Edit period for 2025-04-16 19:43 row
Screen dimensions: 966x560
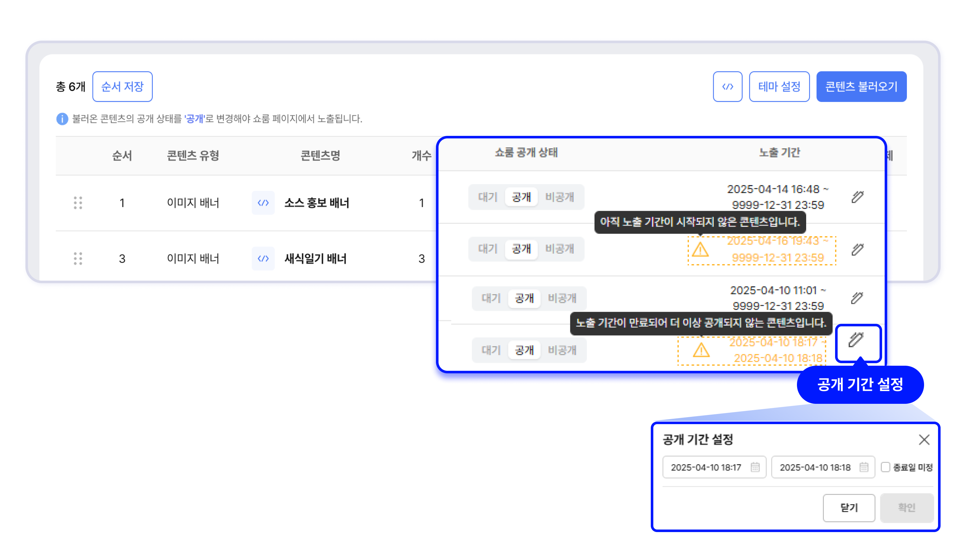coord(857,249)
